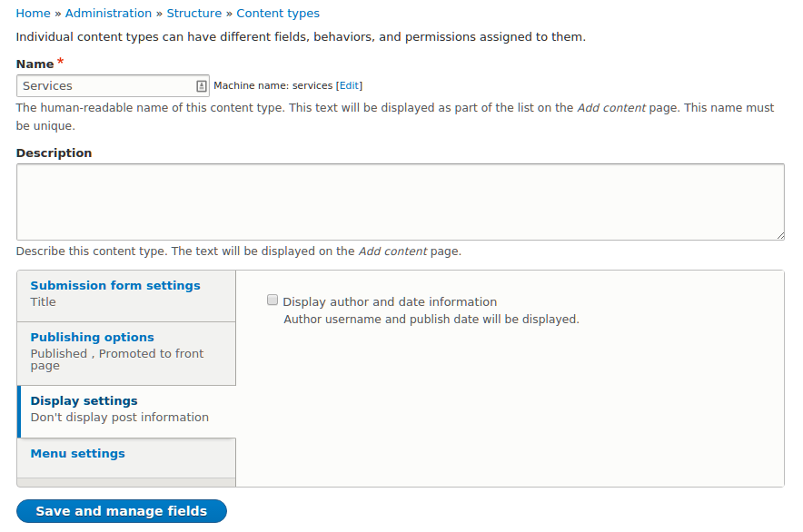Select the Display settings vertical tab
The height and width of the screenshot is (532, 803).
pos(84,400)
